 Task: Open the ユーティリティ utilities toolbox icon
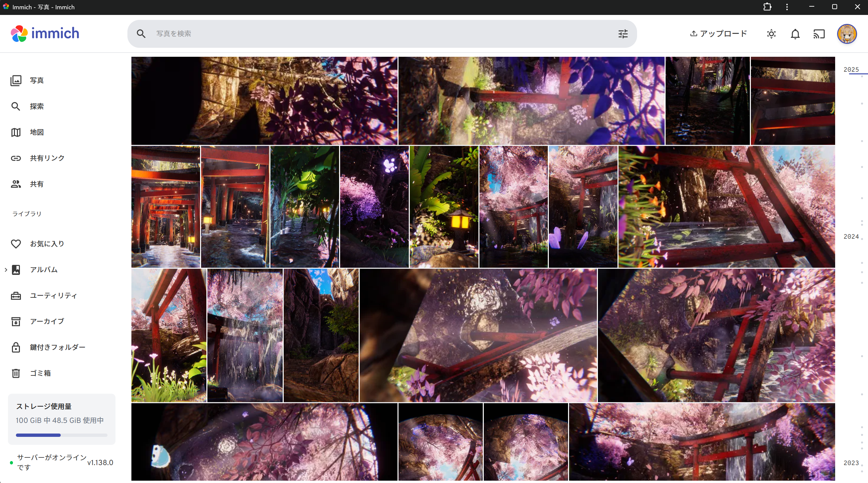pos(16,295)
